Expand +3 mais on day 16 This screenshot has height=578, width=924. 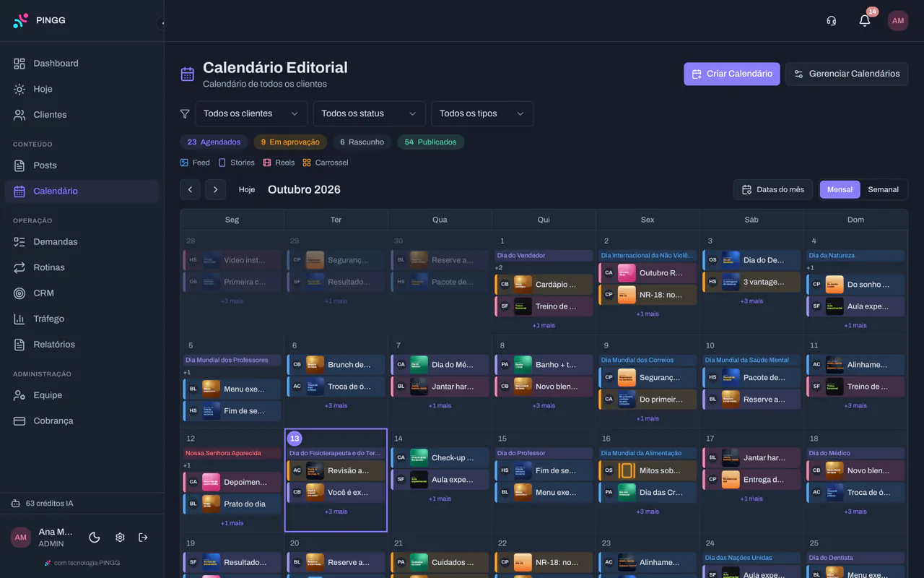click(648, 512)
